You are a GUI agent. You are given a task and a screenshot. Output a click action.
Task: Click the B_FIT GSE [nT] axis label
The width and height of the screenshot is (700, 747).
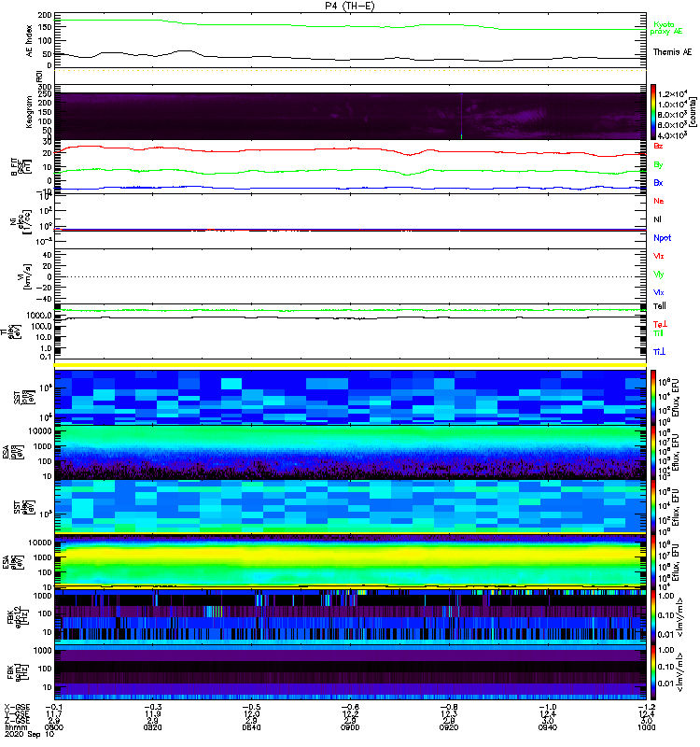pos(21,167)
